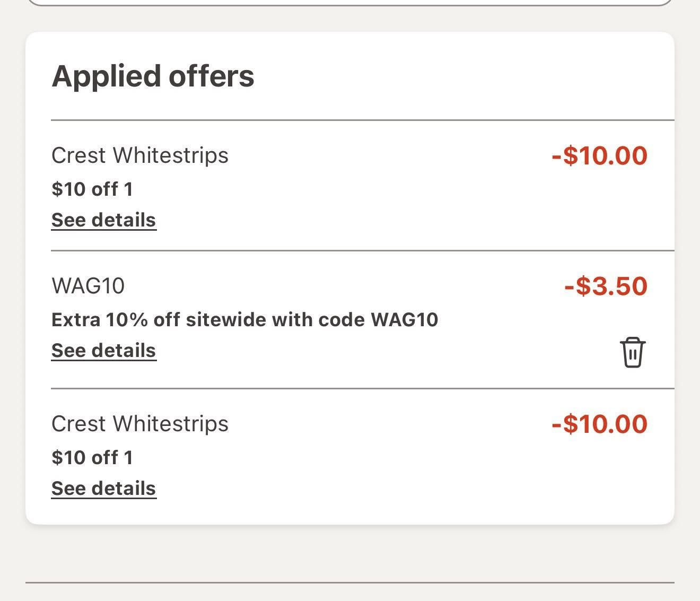Expand details of the WAG10 sitewide discount
Viewport: 700px width, 601px height.
point(104,350)
